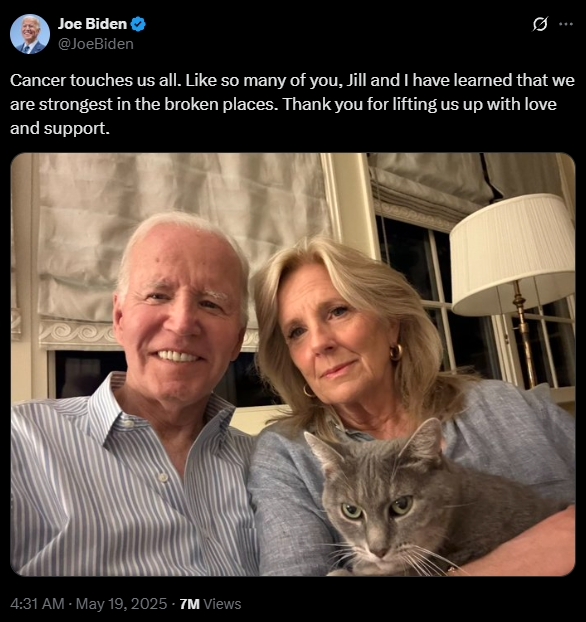586x622 pixels.
Task: Click the "May 19, 2025" date
Action: pos(121,604)
